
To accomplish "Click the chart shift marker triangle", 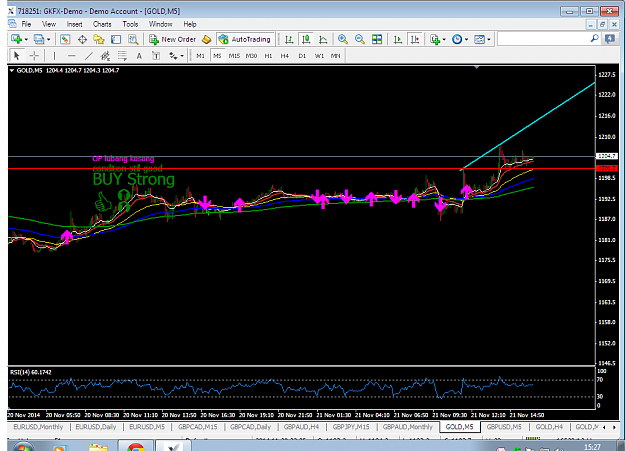I will 476,67.
